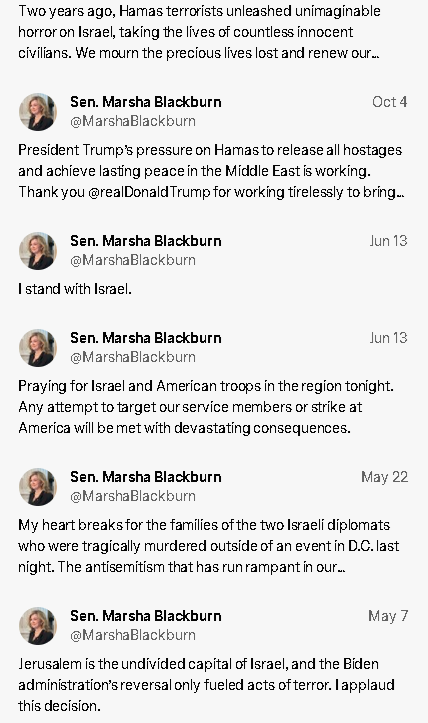Open the May 7 date timestamp
Viewport: 428px width, 723px height.
click(x=388, y=616)
